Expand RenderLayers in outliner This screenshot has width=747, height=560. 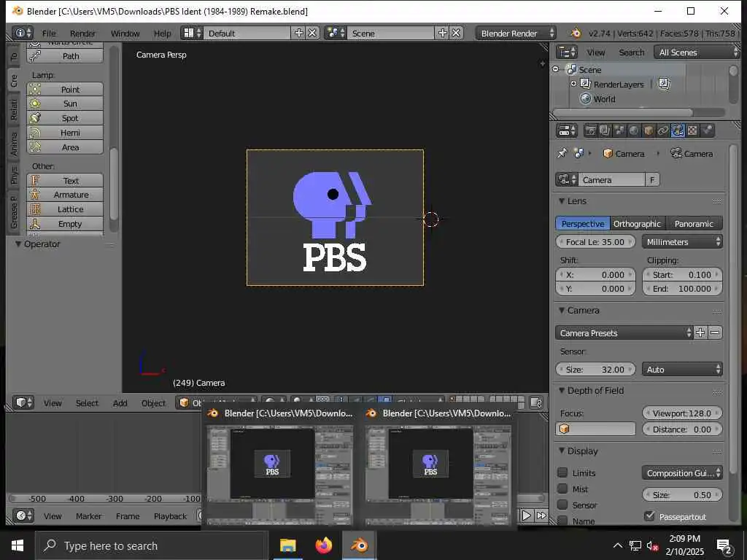pos(573,84)
